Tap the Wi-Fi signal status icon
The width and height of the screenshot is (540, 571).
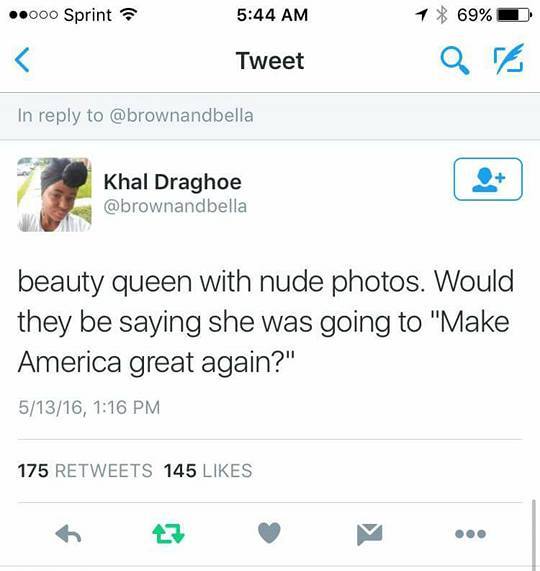(x=129, y=15)
